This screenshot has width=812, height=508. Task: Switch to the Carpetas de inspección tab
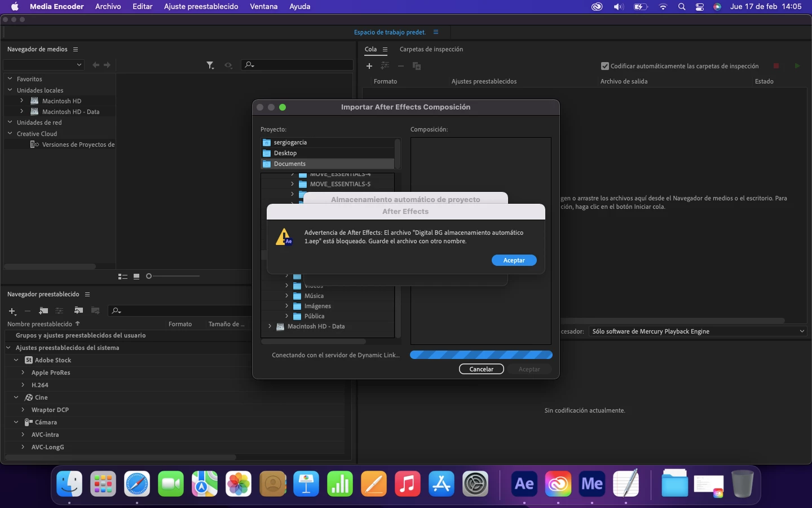[x=431, y=49]
